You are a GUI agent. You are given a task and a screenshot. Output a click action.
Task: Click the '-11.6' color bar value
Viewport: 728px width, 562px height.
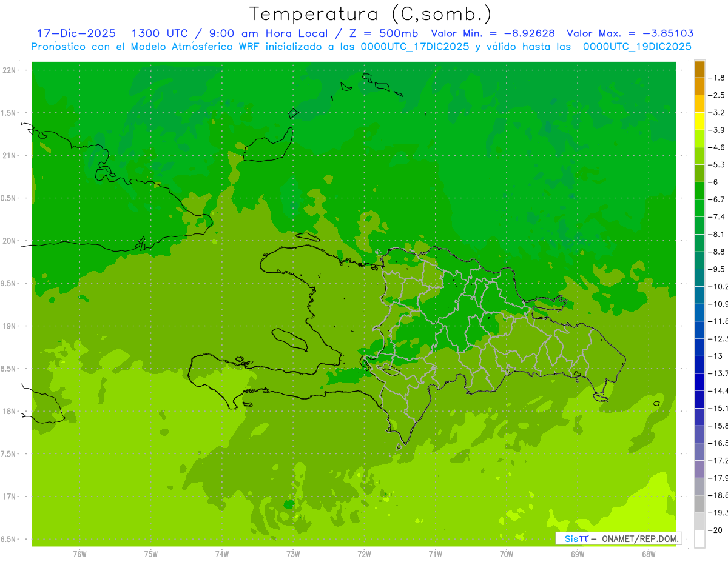point(718,321)
